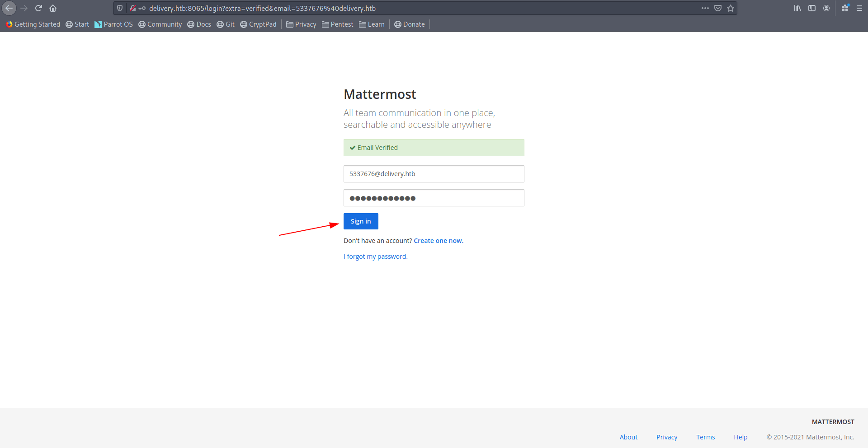Open the Firefox hamburger menu
Viewport: 868px width, 448px height.
(859, 8)
